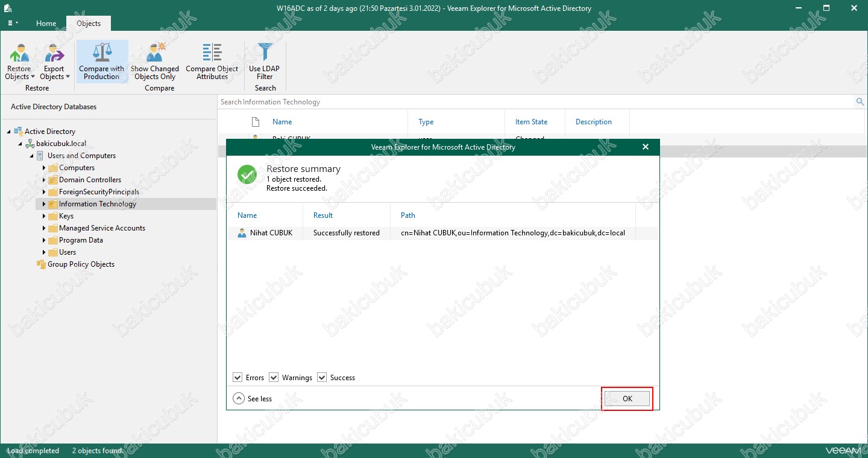Expand the Computers node

coord(44,168)
